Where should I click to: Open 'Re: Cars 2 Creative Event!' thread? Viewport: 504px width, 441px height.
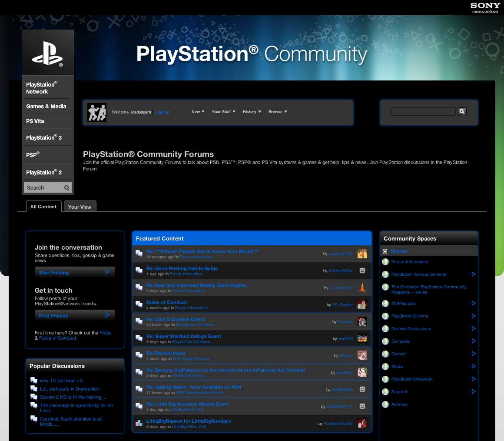coord(176,319)
